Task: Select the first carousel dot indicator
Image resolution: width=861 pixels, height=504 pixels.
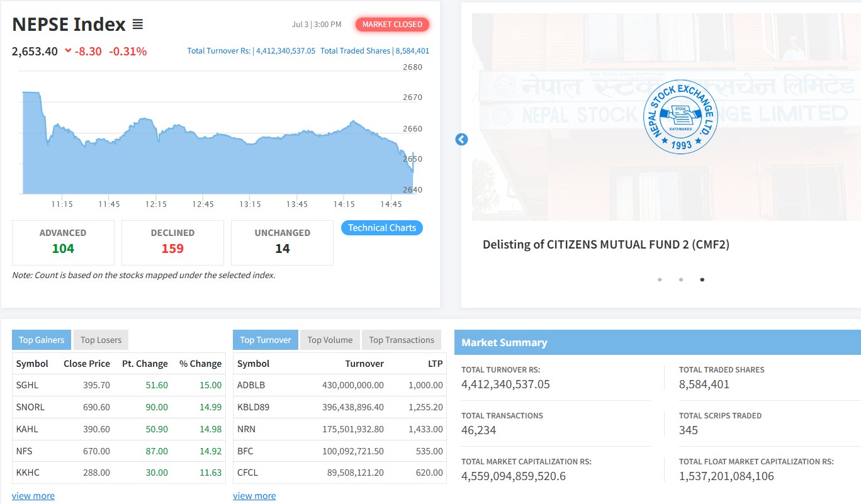Action: [660, 279]
